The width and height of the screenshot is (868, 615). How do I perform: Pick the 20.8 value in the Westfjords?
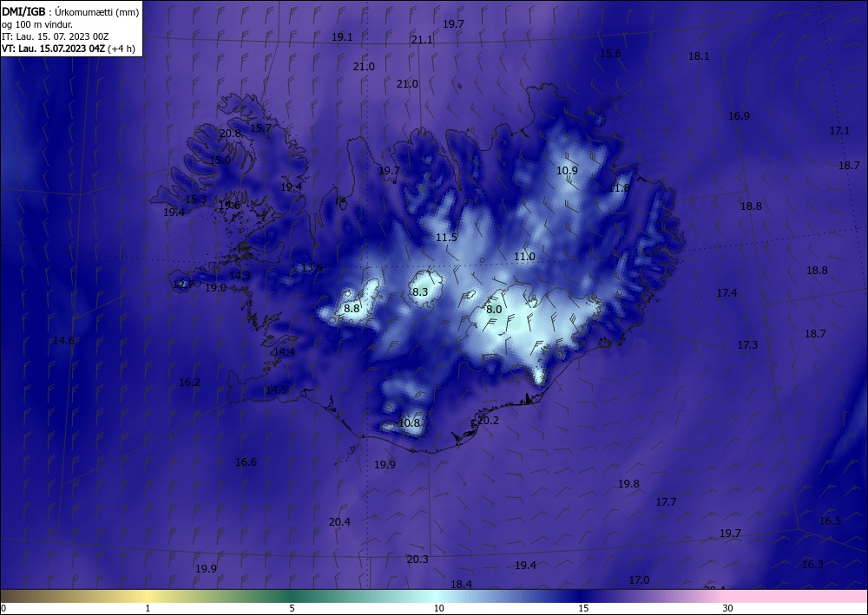click(x=230, y=134)
